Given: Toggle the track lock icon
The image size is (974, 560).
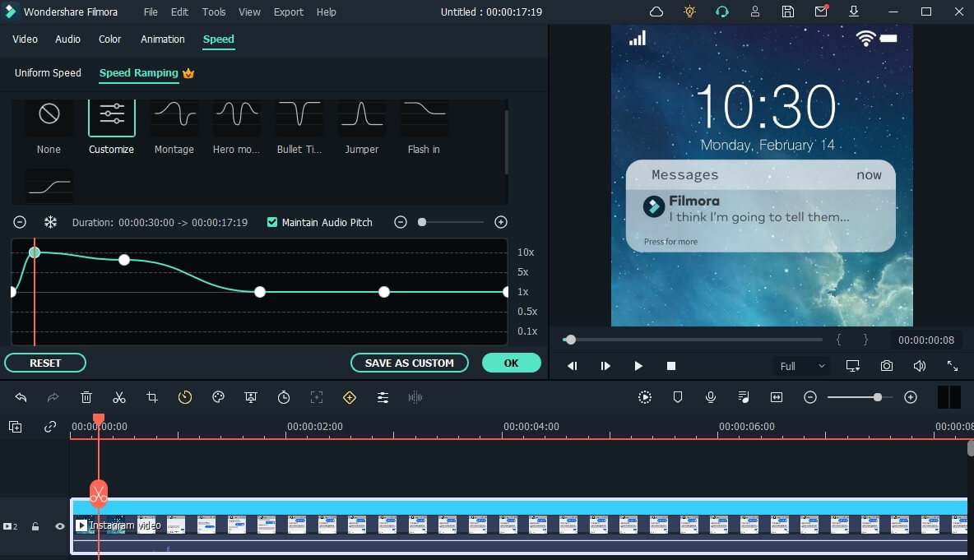Looking at the screenshot, I should click(35, 526).
